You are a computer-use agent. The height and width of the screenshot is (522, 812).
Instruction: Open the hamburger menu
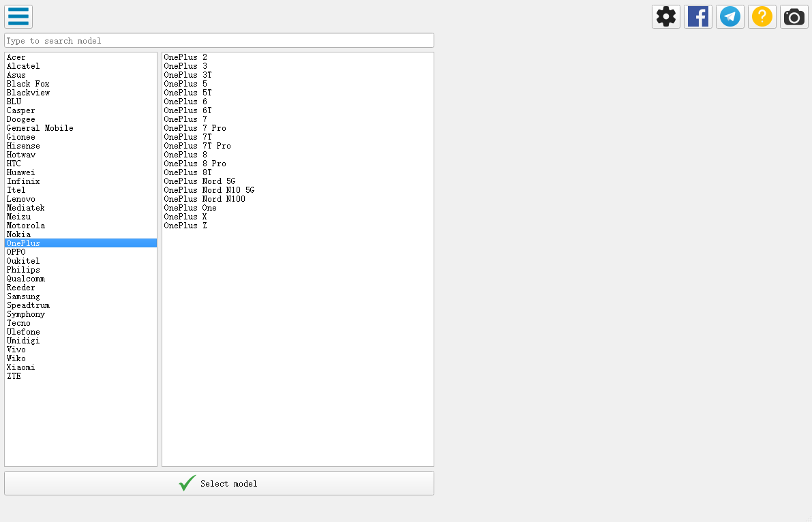pos(18,16)
